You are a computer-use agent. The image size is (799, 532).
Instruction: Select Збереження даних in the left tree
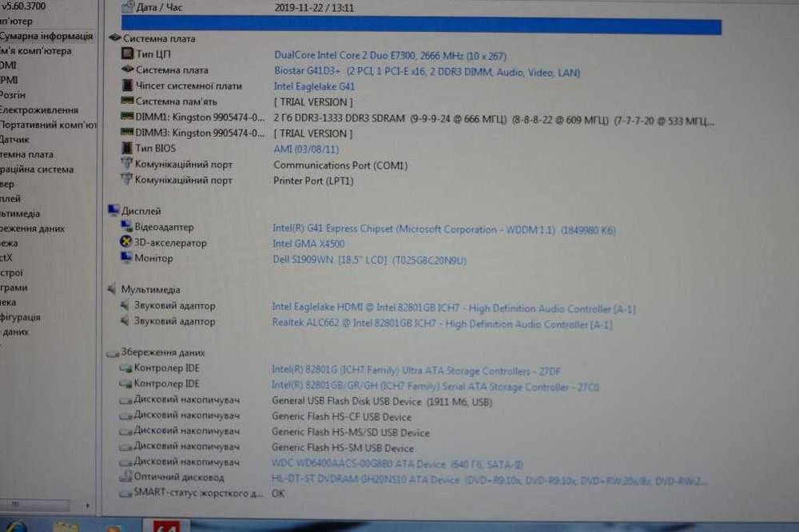click(x=33, y=228)
